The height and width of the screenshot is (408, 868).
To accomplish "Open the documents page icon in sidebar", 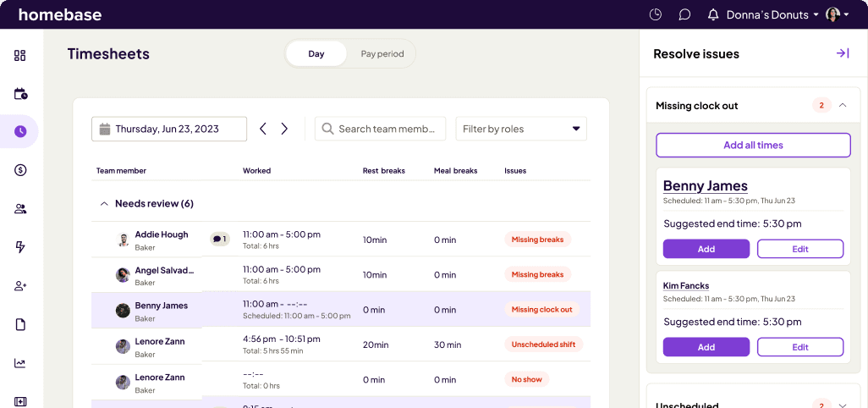I will click(x=20, y=324).
